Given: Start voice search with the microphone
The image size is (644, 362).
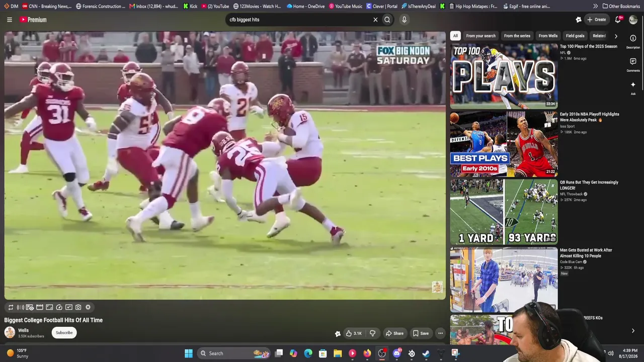Looking at the screenshot, I should tap(404, 20).
